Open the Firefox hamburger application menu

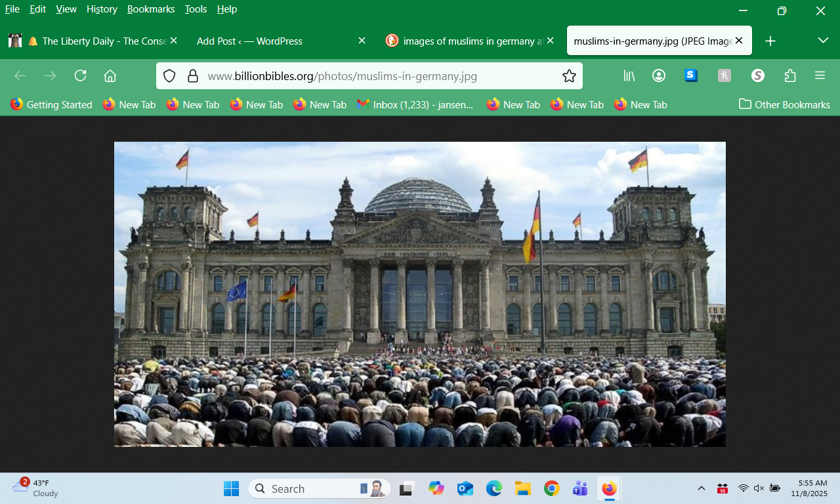(820, 75)
